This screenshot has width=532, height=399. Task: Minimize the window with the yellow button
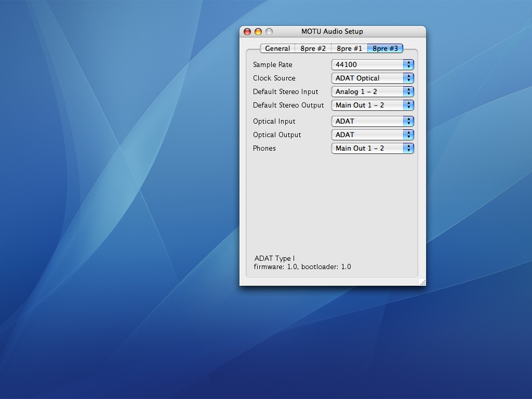(x=258, y=32)
